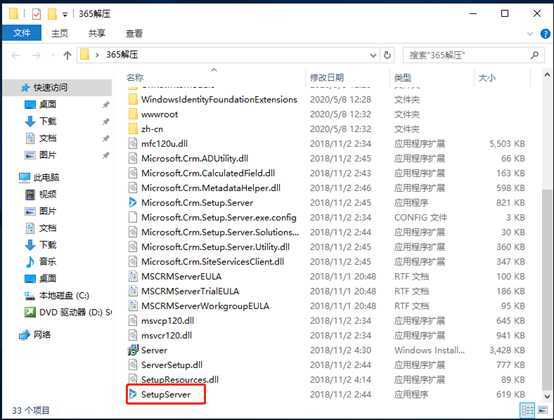The height and width of the screenshot is (420, 554).
Task: Select the Microsoft.Crm.Setup.Server application icon
Action: click(133, 202)
